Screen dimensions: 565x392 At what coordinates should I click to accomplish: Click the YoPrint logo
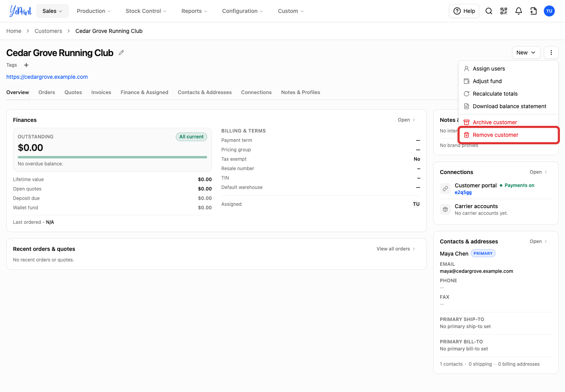[x=20, y=11]
